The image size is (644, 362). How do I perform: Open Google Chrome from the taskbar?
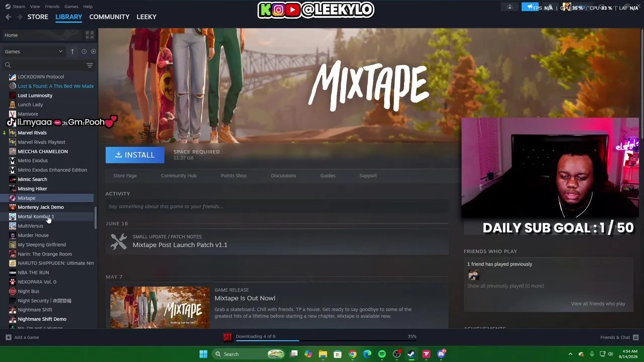353,354
